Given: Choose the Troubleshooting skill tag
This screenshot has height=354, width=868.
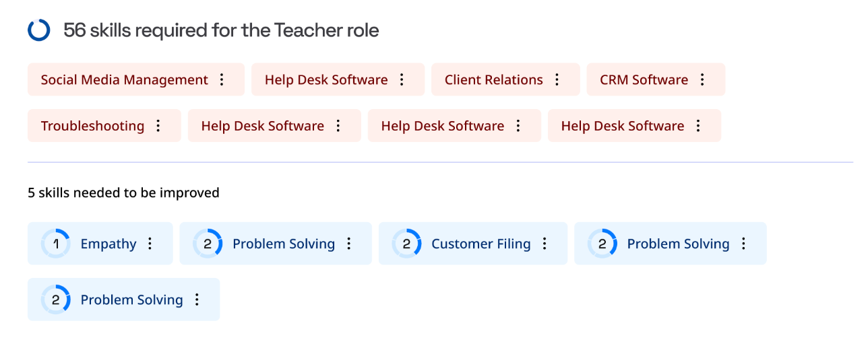Looking at the screenshot, I should click(92, 126).
